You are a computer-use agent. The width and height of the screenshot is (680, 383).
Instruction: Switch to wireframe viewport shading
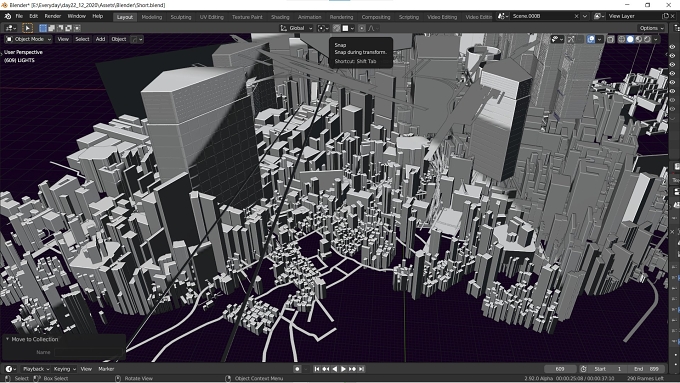tap(621, 39)
